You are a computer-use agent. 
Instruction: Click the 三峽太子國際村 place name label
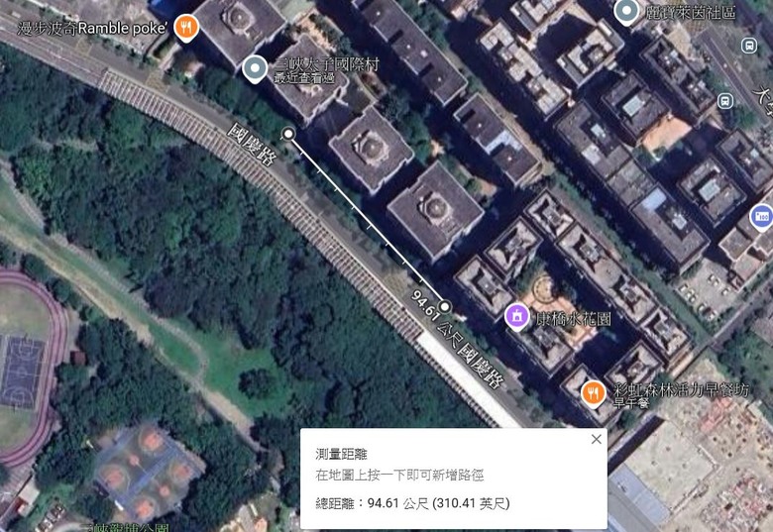click(326, 64)
